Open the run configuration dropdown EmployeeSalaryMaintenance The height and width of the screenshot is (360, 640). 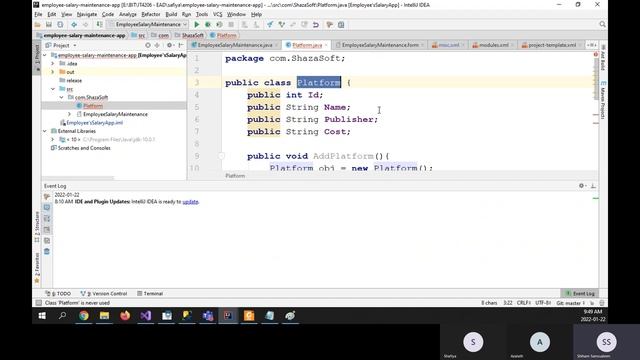148,24
